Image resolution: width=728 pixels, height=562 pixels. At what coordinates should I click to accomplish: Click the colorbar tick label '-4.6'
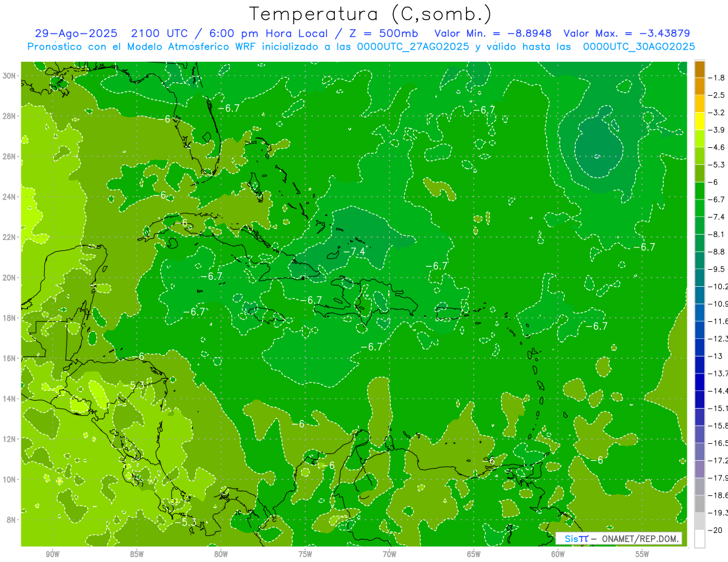pos(716,147)
